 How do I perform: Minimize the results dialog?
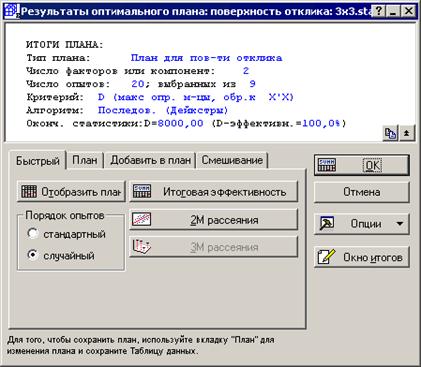(x=393, y=11)
